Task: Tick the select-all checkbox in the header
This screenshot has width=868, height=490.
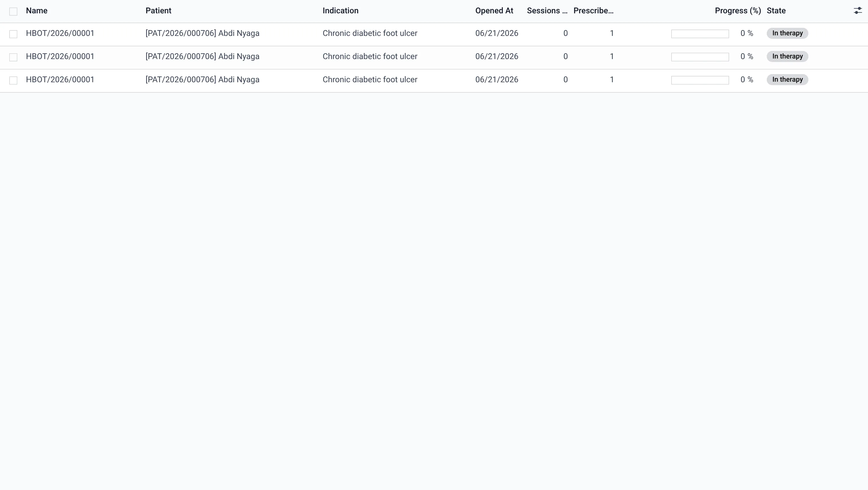Action: (13, 12)
